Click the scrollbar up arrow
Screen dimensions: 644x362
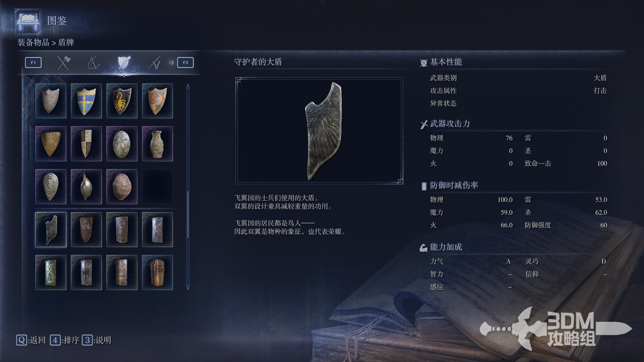click(x=188, y=86)
